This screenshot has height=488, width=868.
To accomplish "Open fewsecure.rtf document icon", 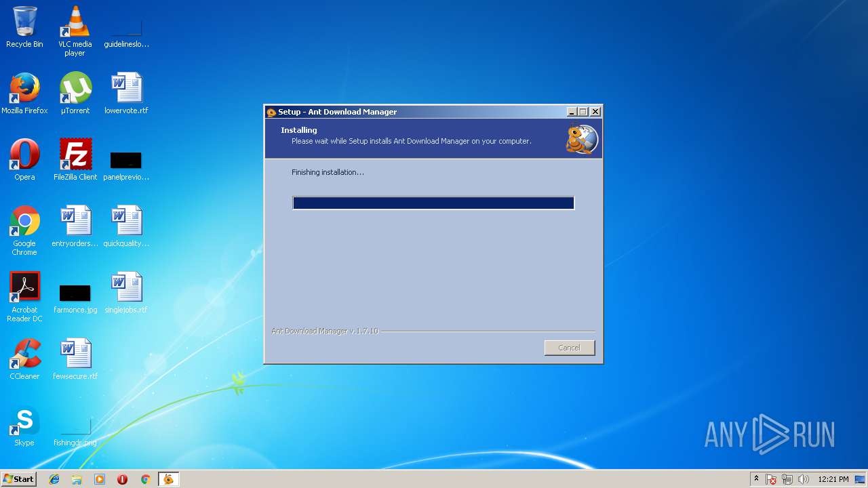I will [75, 359].
